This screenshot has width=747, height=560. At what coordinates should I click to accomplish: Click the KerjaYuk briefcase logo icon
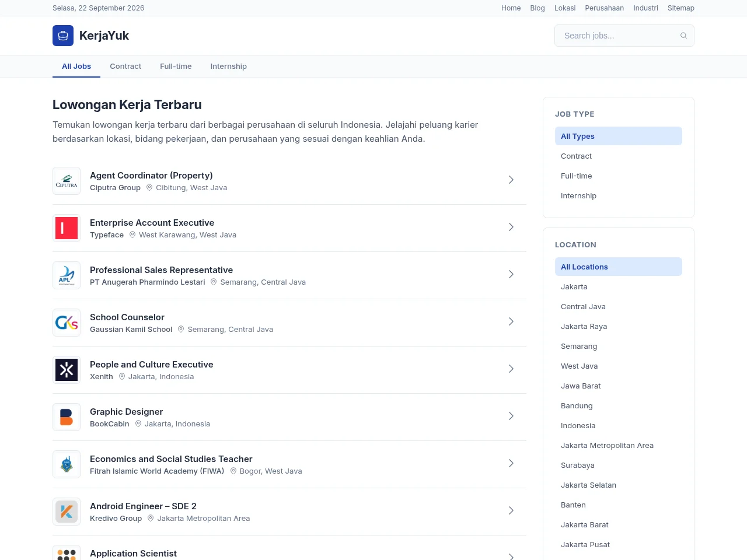click(x=63, y=36)
